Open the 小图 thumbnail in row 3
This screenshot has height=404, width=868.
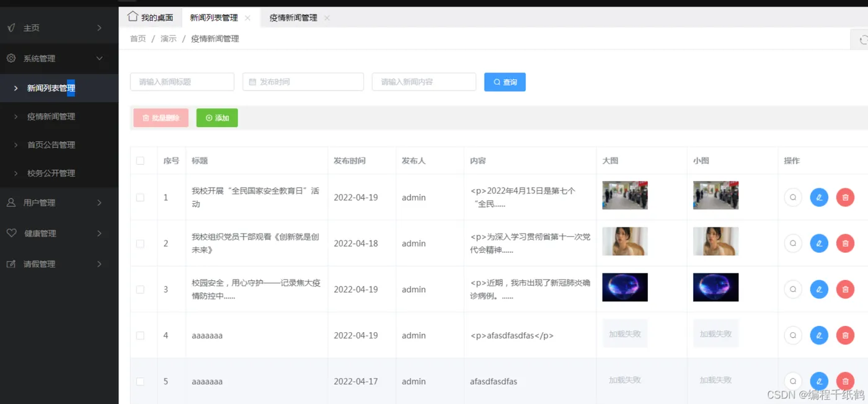(715, 287)
